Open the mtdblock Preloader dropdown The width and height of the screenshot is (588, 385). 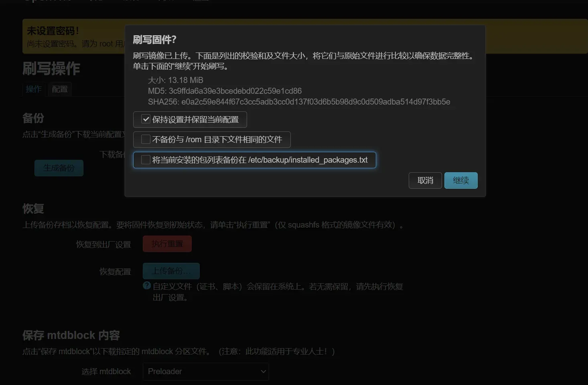(x=206, y=371)
